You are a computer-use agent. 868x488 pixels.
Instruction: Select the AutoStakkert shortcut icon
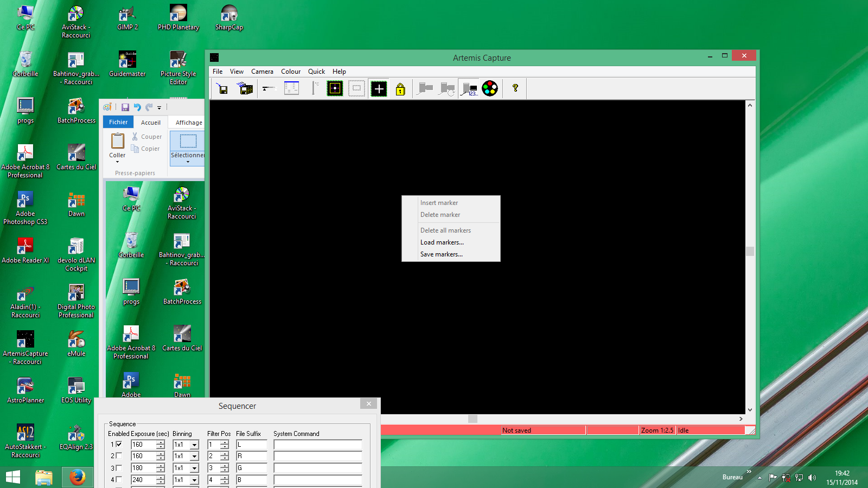(x=25, y=441)
